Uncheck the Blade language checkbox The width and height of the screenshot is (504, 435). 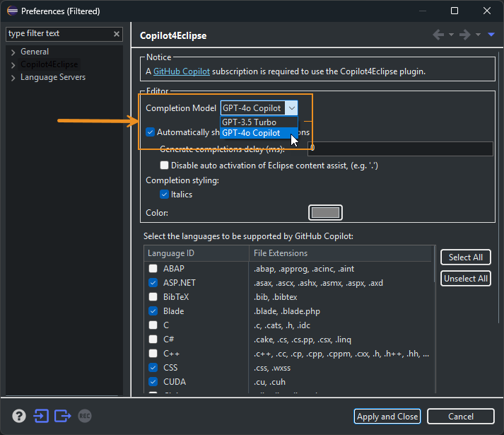pos(153,311)
